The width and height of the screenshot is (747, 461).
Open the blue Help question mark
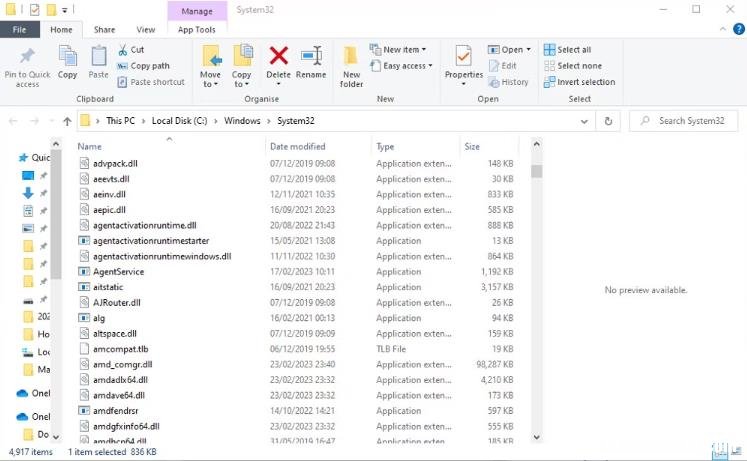(x=738, y=29)
